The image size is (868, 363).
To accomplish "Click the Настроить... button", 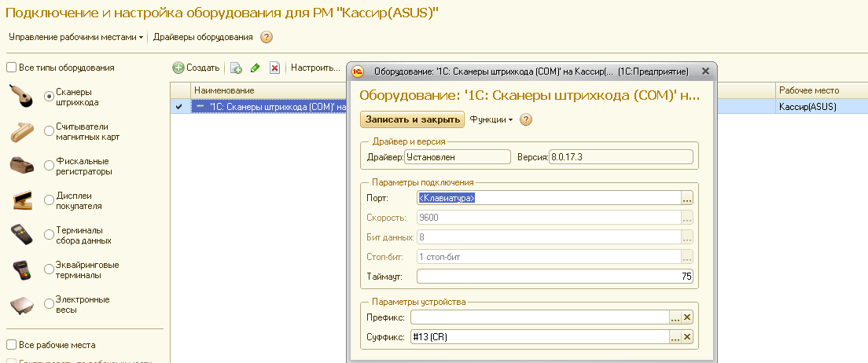I will click(315, 68).
